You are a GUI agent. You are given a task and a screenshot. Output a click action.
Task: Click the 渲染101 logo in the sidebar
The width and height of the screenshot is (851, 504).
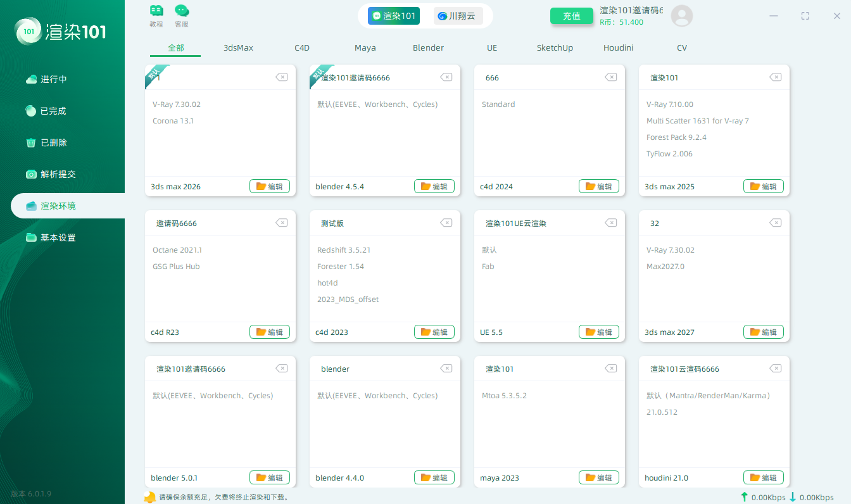(x=61, y=31)
